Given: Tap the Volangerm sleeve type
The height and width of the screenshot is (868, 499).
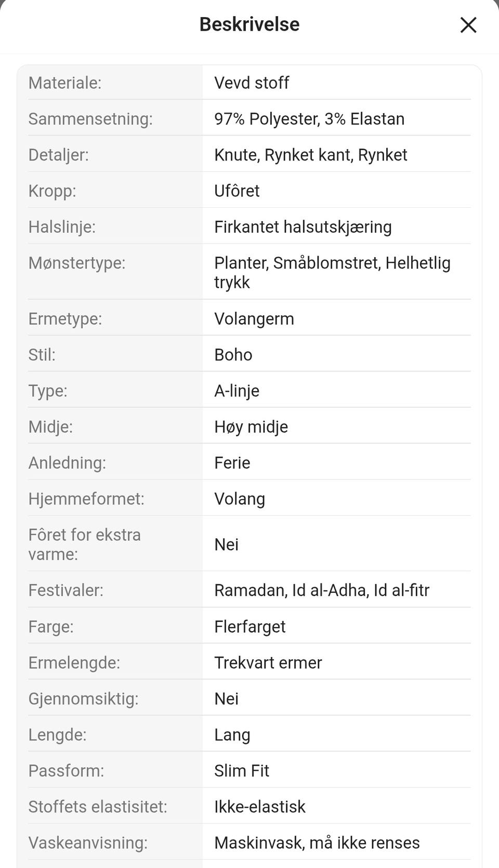Looking at the screenshot, I should [x=254, y=319].
